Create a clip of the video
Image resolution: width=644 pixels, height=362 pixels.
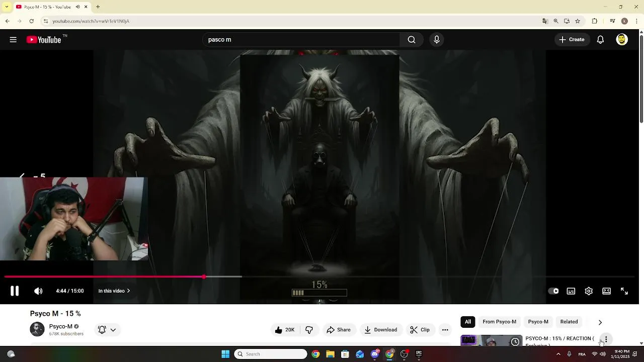coord(420,330)
